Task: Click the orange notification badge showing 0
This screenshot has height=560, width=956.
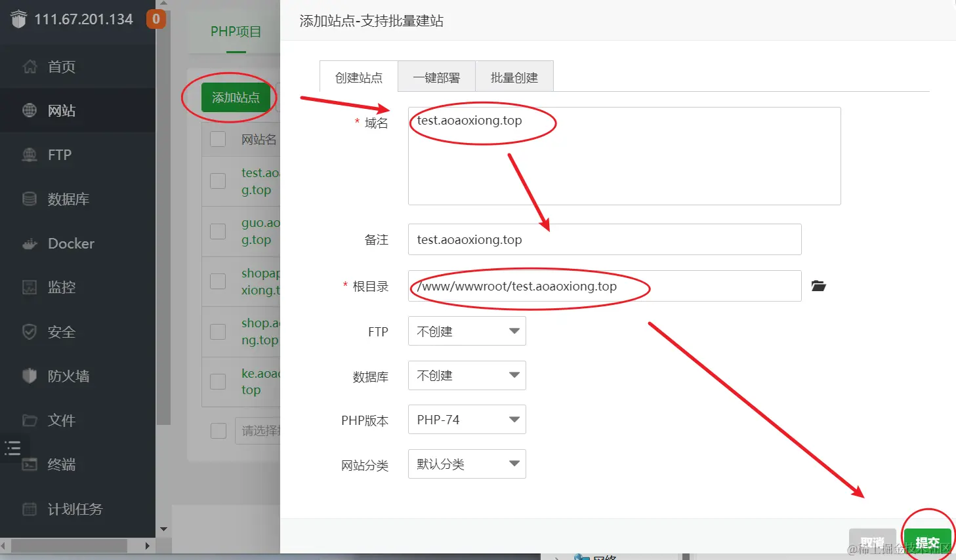Action: (x=156, y=19)
